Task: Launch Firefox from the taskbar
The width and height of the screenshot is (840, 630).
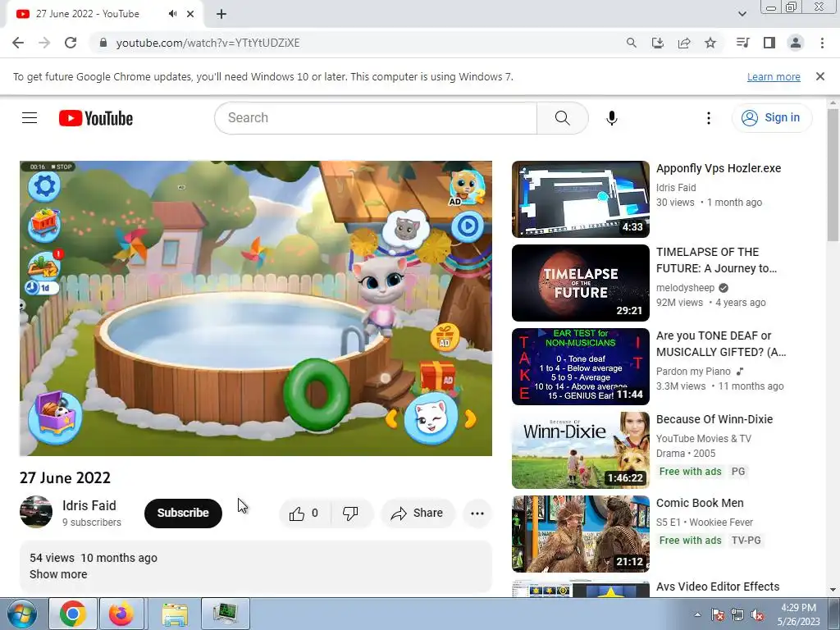Action: coord(121,614)
